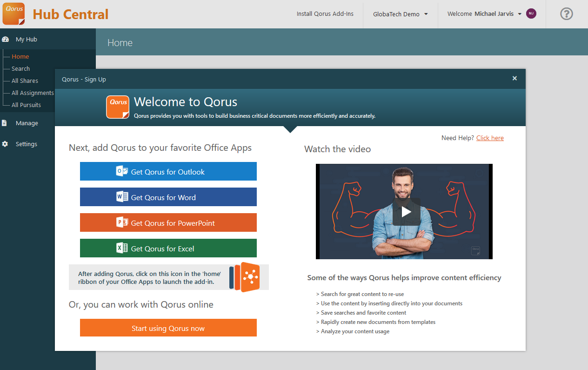The width and height of the screenshot is (588, 370).
Task: Click the 'Next, add Qorus to your favorite Office Apps' heading
Action: (160, 148)
